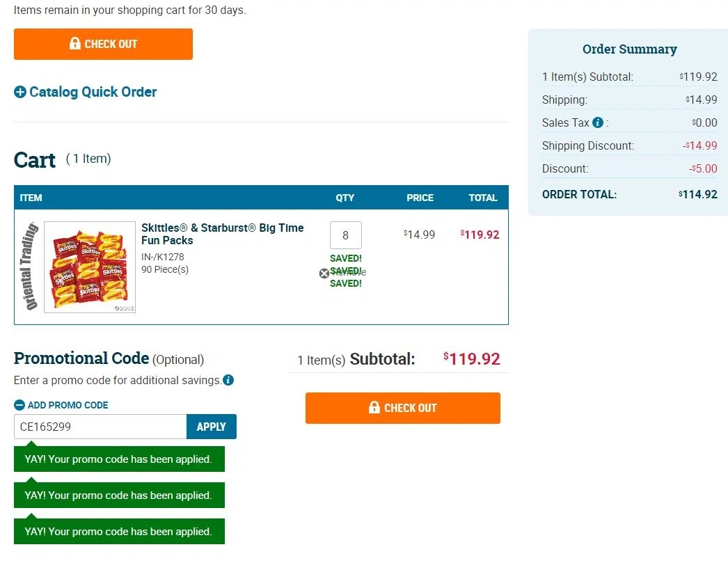Screen dimensions: 728x563
Task: Click the quantity box showing 8
Action: (345, 235)
